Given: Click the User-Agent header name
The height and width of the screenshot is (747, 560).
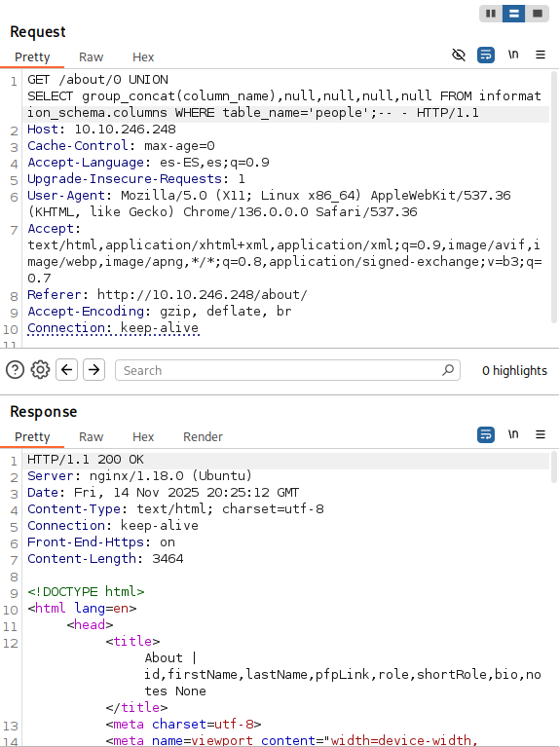Looking at the screenshot, I should coord(66,196).
